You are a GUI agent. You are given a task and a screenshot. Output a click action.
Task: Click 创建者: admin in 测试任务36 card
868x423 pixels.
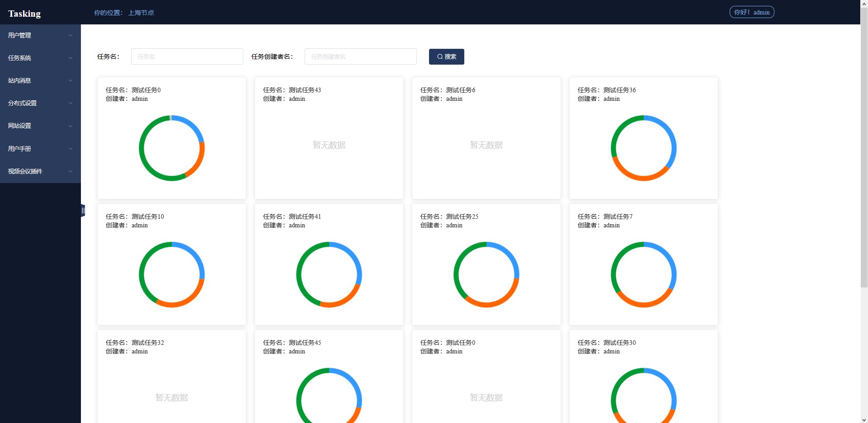click(599, 99)
